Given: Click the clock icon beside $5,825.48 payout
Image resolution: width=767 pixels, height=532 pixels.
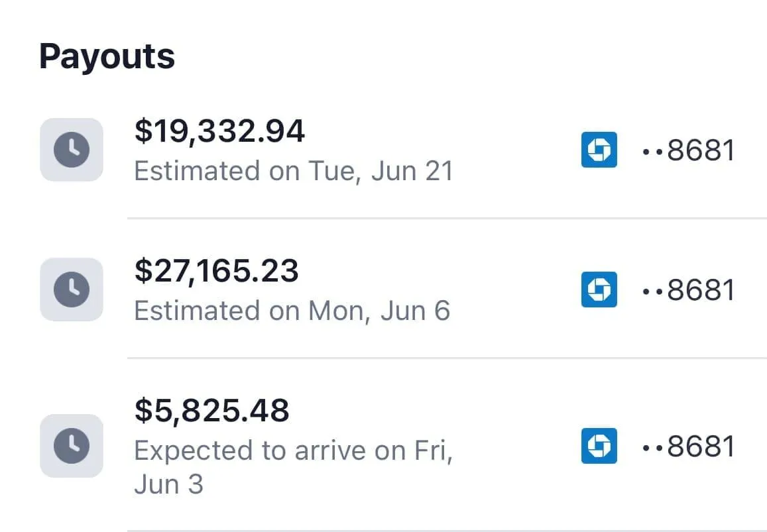Looking at the screenshot, I should (72, 446).
